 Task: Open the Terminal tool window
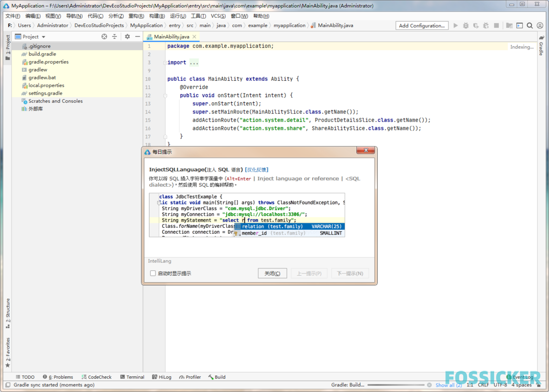coord(132,377)
